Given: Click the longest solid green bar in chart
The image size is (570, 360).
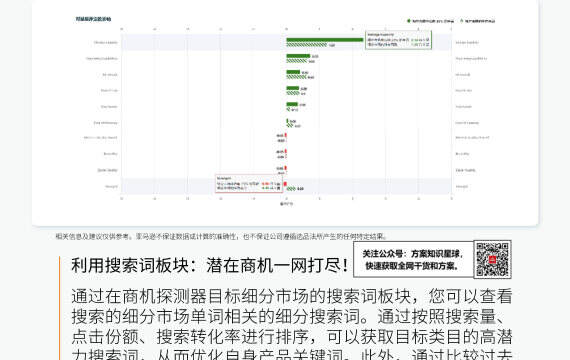Looking at the screenshot, I should click(x=325, y=40).
